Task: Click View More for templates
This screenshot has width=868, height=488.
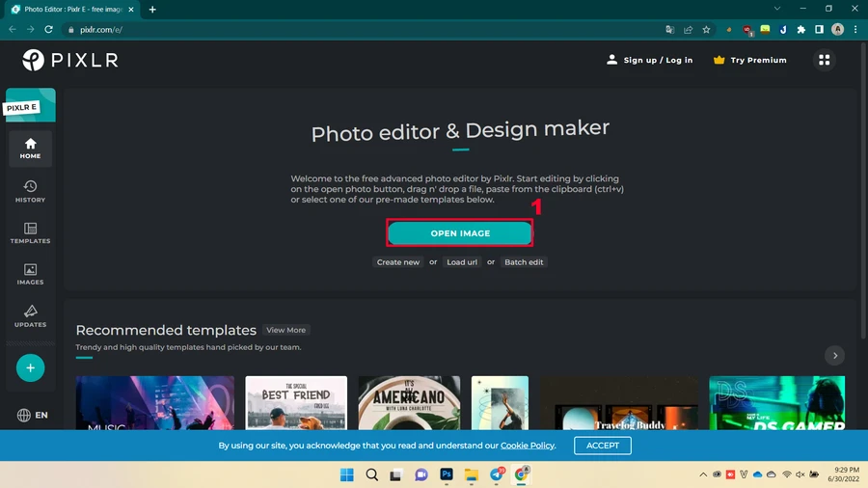Action: coord(285,330)
